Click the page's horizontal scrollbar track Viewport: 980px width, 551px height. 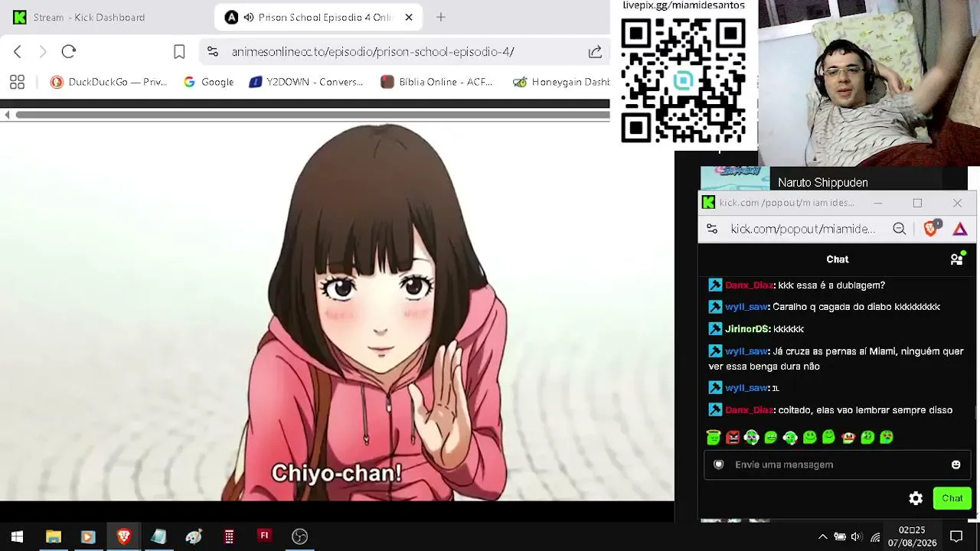point(312,115)
